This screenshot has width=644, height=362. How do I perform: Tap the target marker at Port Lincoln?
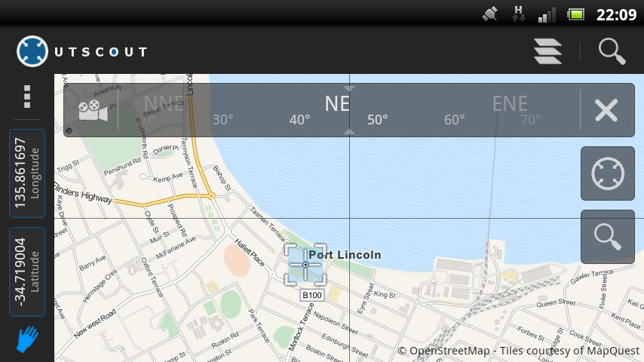point(305,265)
